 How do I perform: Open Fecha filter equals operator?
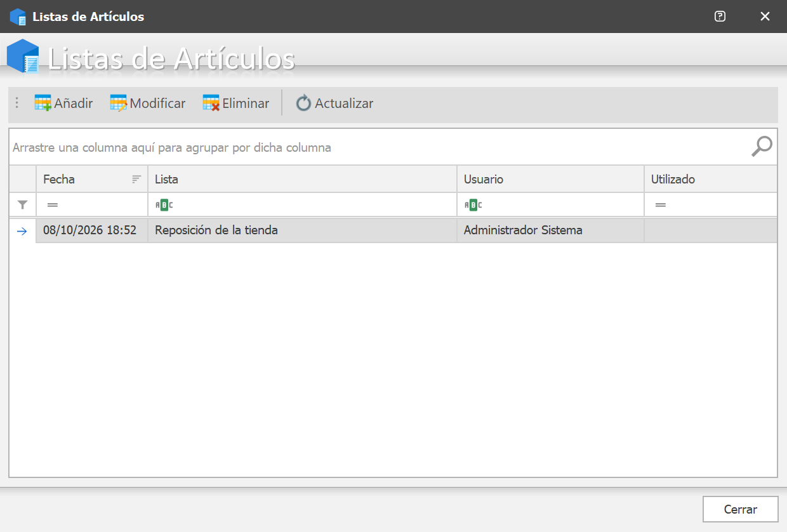(53, 205)
